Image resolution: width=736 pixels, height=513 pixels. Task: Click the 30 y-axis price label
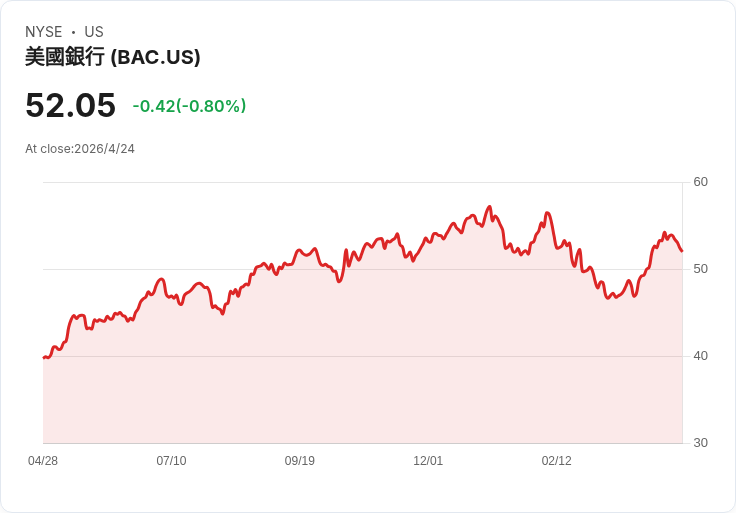point(700,443)
